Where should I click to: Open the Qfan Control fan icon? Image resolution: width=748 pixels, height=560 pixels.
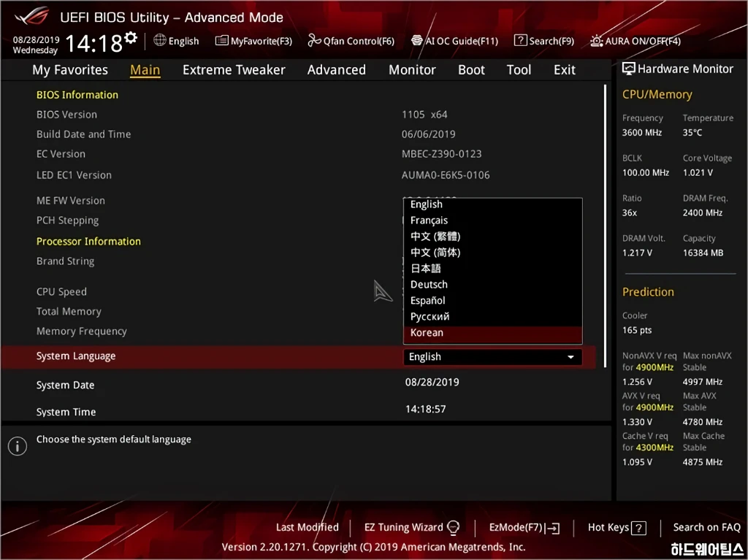pos(314,41)
